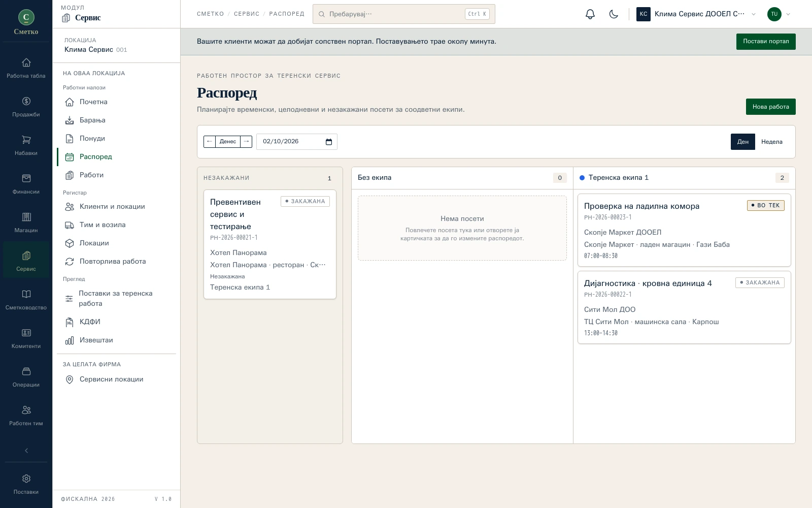Open the Операции module icon
The width and height of the screenshot is (812, 508).
pyautogui.click(x=26, y=377)
